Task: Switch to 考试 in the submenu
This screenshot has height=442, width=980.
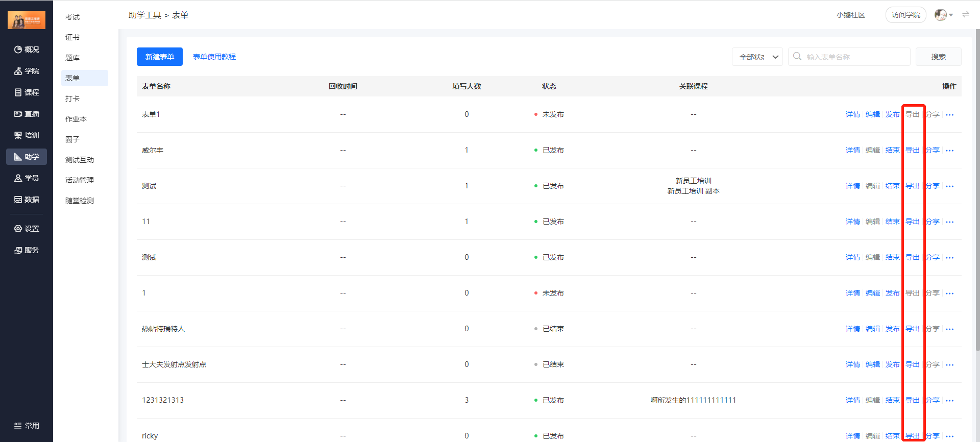Action: pyautogui.click(x=72, y=17)
